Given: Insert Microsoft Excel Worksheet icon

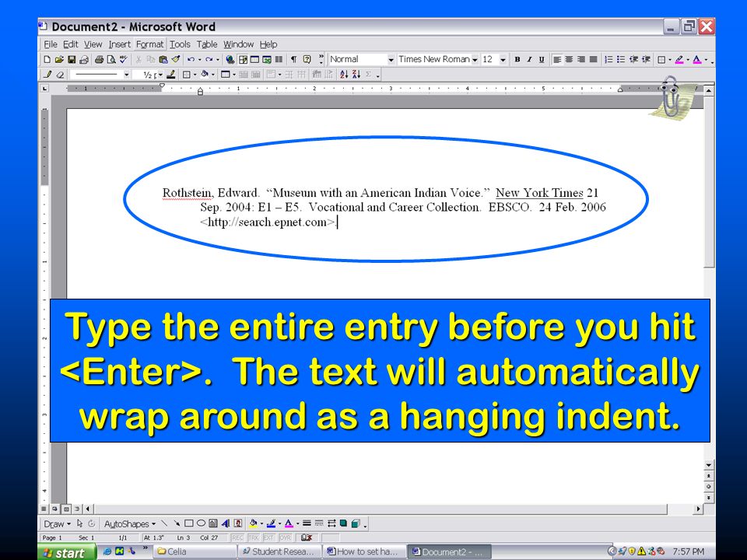Looking at the screenshot, I should pos(267,60).
